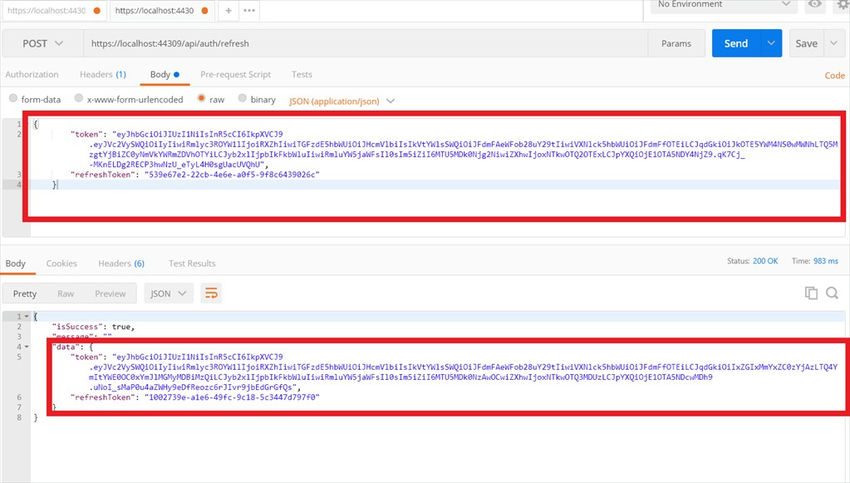The height and width of the screenshot is (483, 850).
Task: Collapse response line 1 fold arrow
Action: [x=27, y=316]
